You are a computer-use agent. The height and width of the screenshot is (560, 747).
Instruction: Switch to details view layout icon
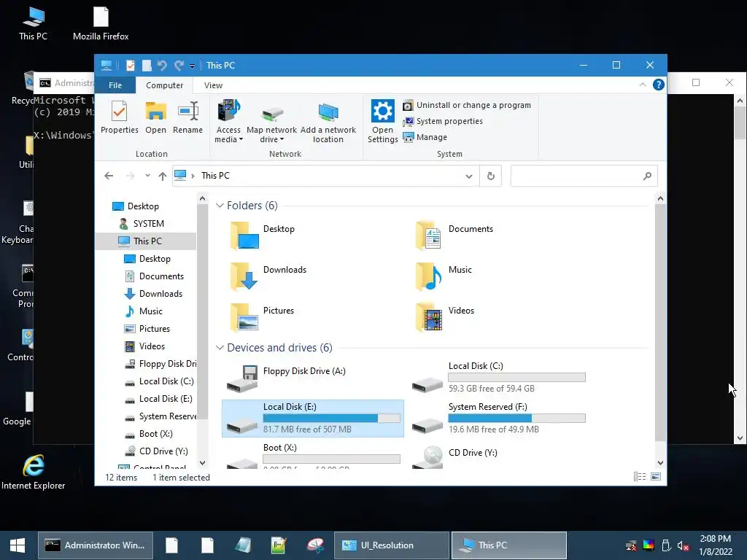pos(640,477)
